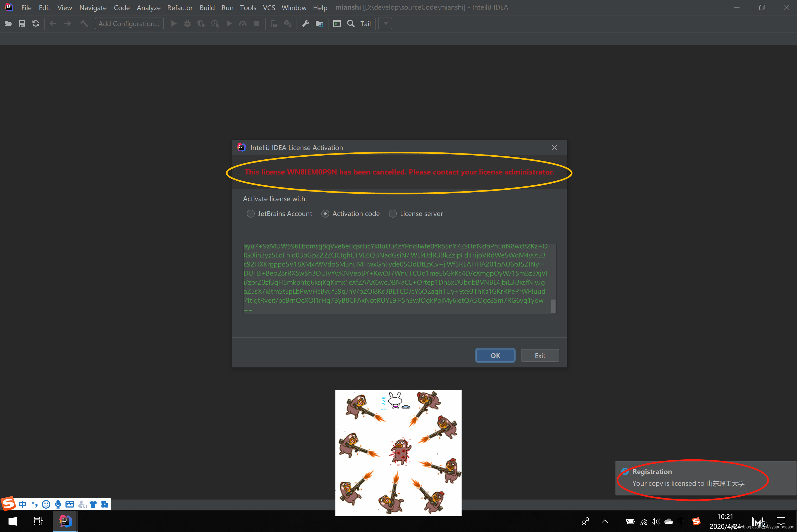Click IntelliJ IDEA taskbar icon
This screenshot has width=797, height=532.
tap(65, 521)
